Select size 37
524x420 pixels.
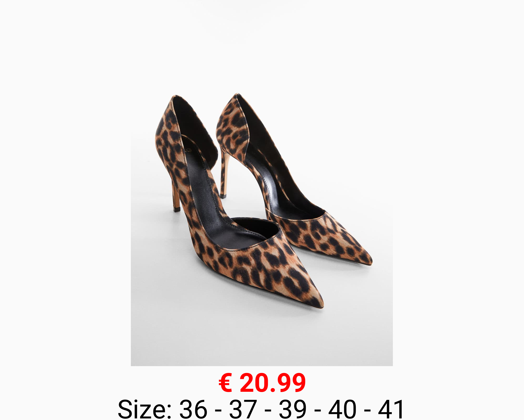243,409
